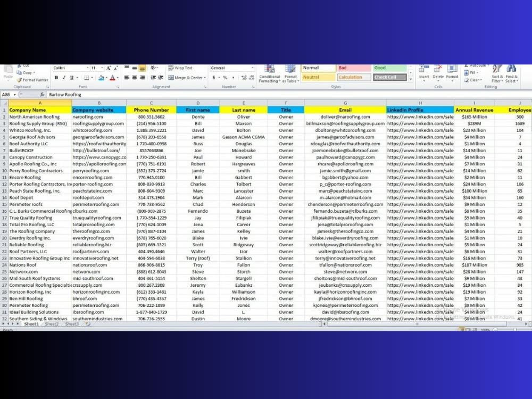Viewport: 532px width, 399px height.
Task: Toggle Wrap Text
Action: click(x=180, y=68)
